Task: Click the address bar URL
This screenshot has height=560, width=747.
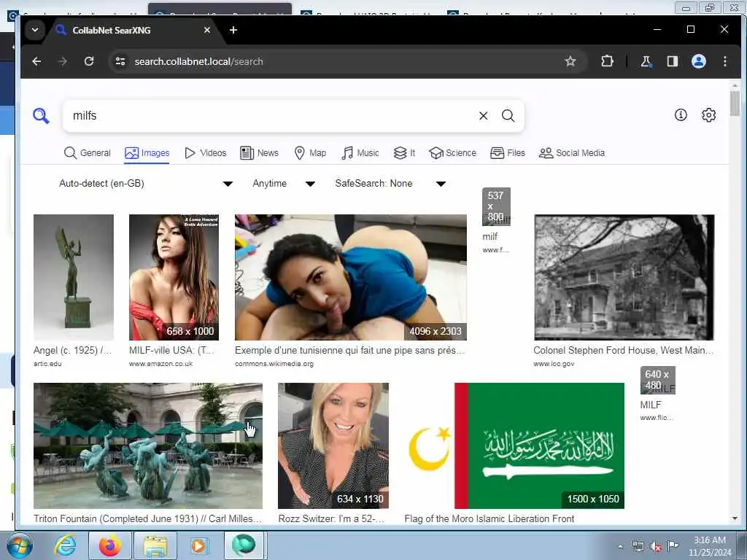Action: (x=198, y=61)
